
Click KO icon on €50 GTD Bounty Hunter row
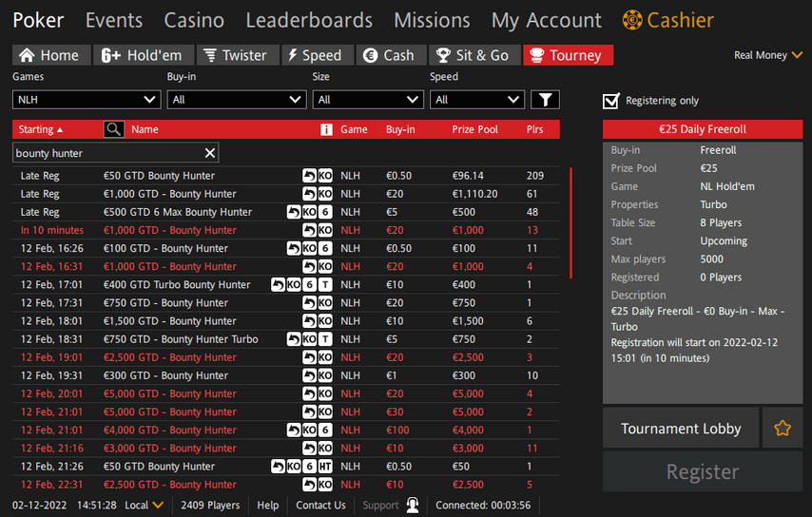(x=324, y=176)
